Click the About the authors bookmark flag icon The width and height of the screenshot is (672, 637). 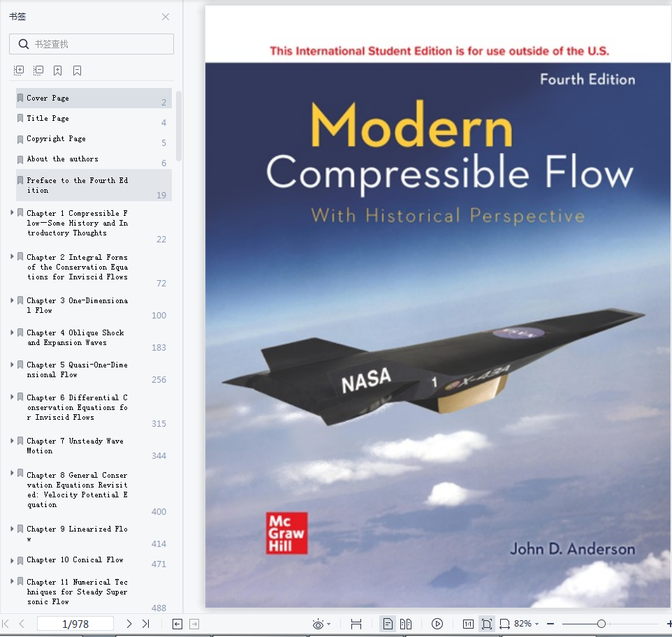20,160
